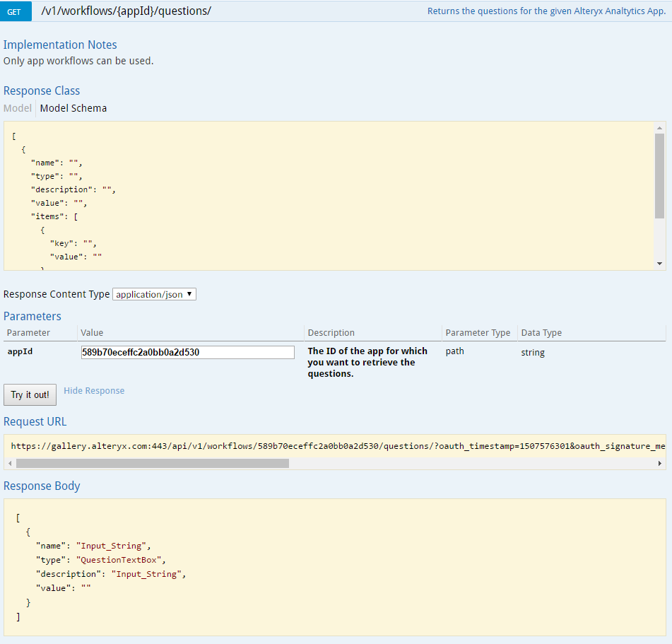Viewport: 672px width, 644px height.
Task: Click 'Only app workflows can be used.' note
Action: coord(78,61)
